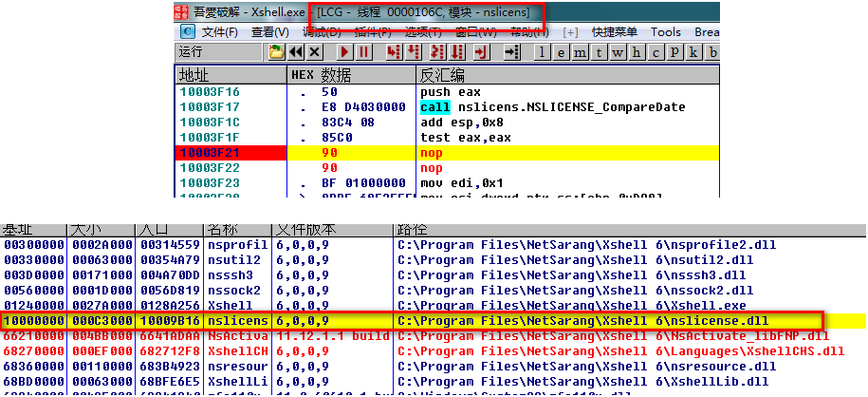Open CPU window with 'c' button
The image size is (868, 397).
(x=656, y=52)
